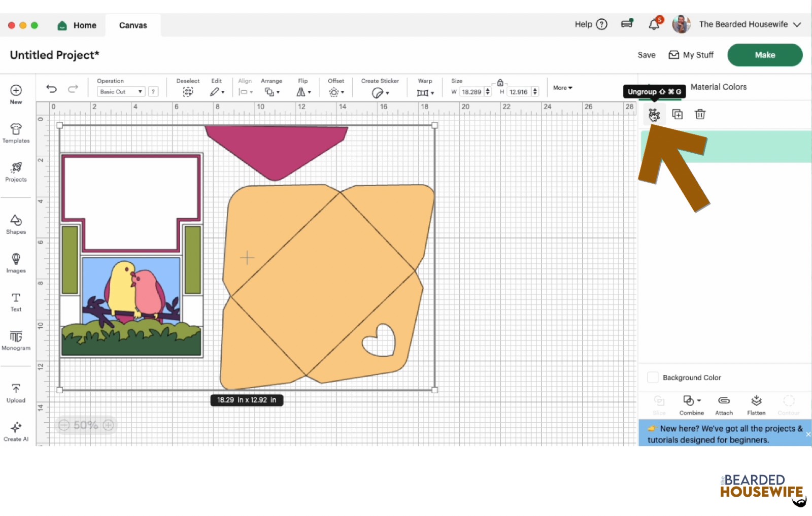Flatten the selected design
The image size is (812, 516).
756,404
